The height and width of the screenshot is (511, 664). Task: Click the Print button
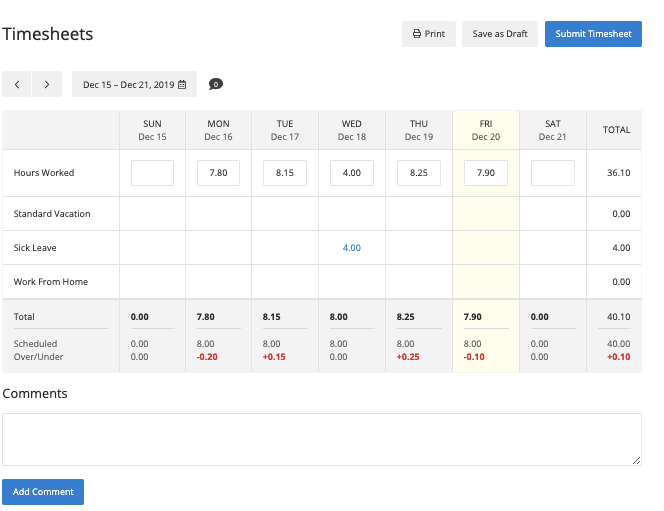click(429, 34)
